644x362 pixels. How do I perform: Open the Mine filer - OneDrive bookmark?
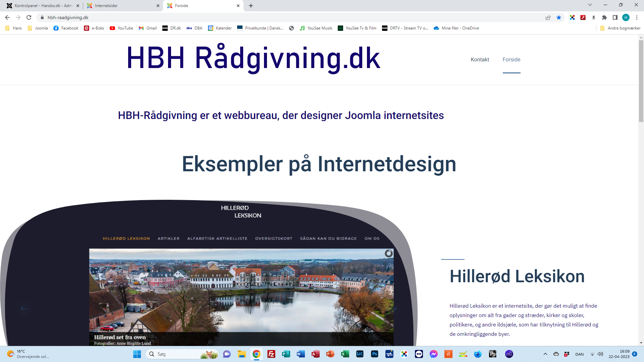457,28
